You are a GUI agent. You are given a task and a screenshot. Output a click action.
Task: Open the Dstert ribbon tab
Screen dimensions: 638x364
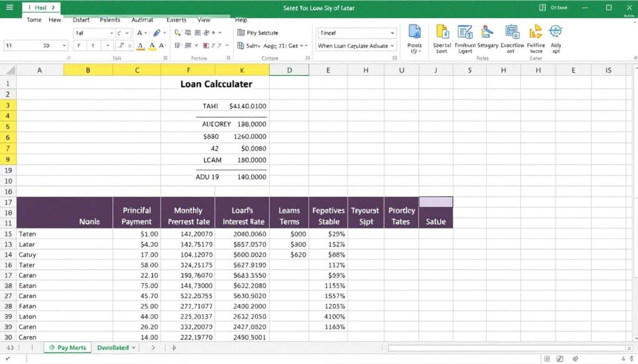tap(81, 19)
